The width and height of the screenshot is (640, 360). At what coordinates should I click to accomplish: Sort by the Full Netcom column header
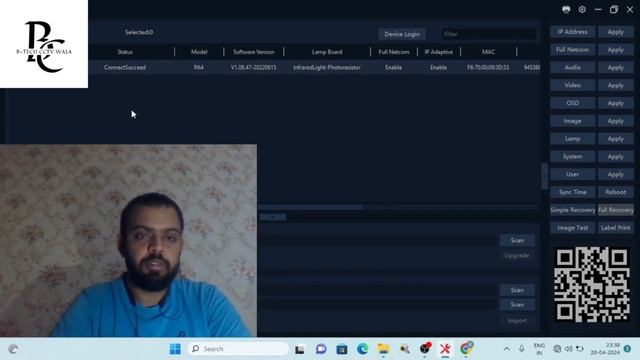393,52
